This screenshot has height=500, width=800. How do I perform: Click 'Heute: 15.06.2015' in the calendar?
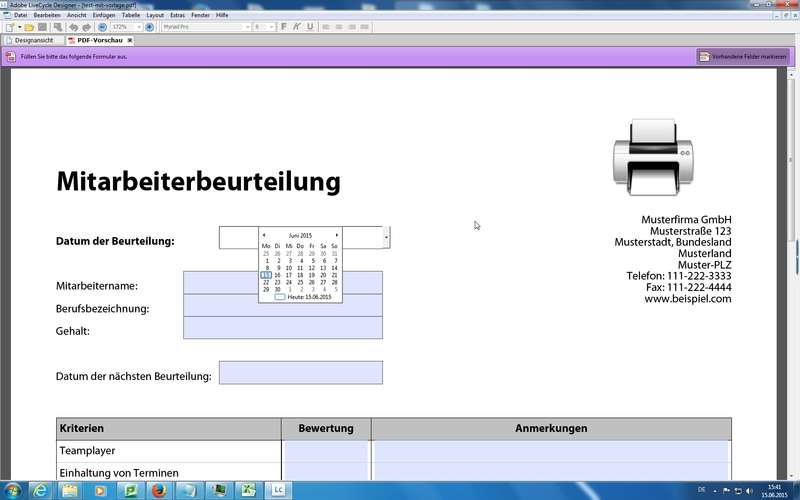[309, 297]
